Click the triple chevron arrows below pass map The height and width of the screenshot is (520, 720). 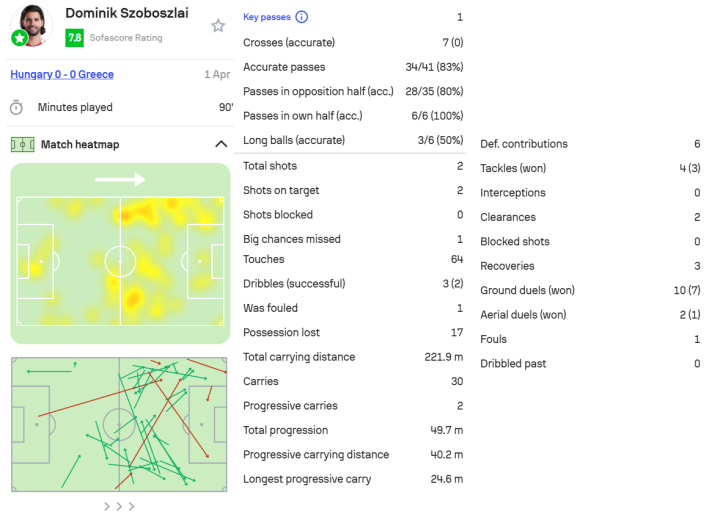click(119, 506)
